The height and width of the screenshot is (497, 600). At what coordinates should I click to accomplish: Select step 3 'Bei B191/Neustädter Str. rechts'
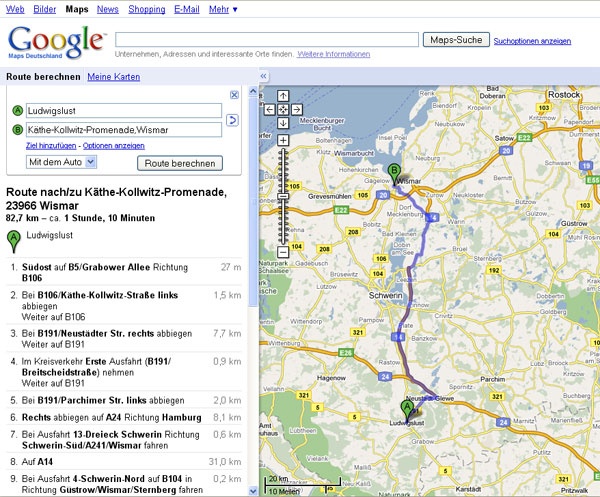124,339
